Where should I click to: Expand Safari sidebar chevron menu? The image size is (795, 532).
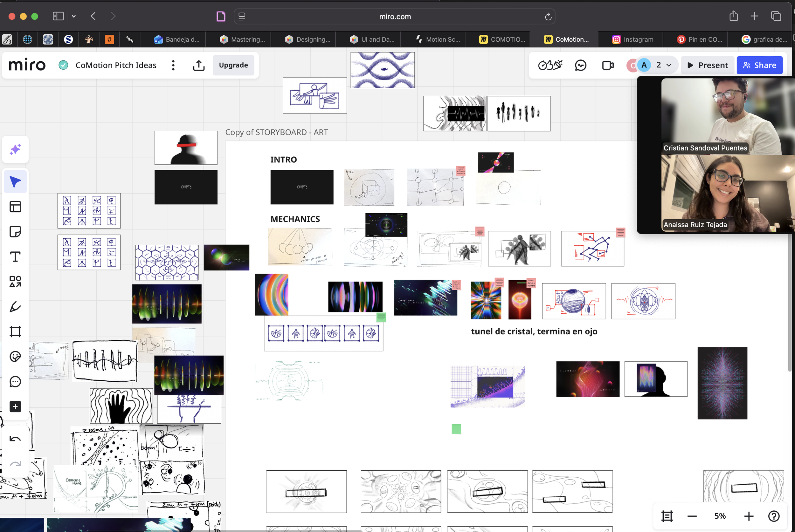coord(74,16)
